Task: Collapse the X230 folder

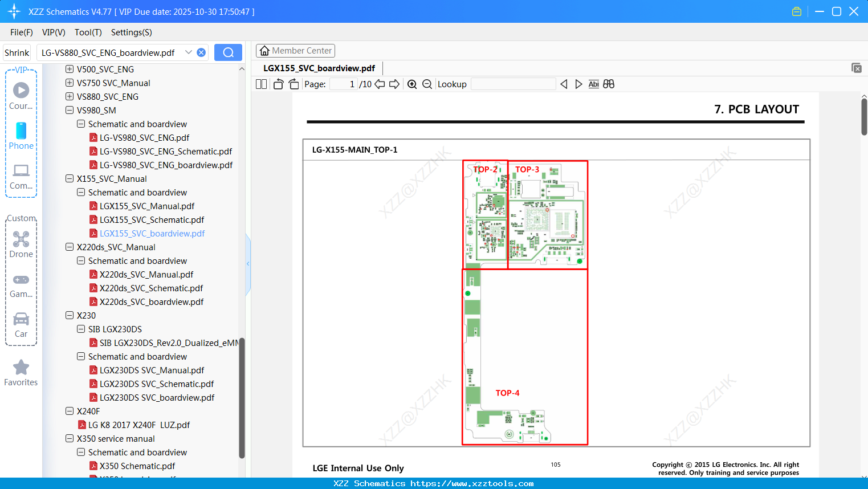Action: pyautogui.click(x=70, y=315)
